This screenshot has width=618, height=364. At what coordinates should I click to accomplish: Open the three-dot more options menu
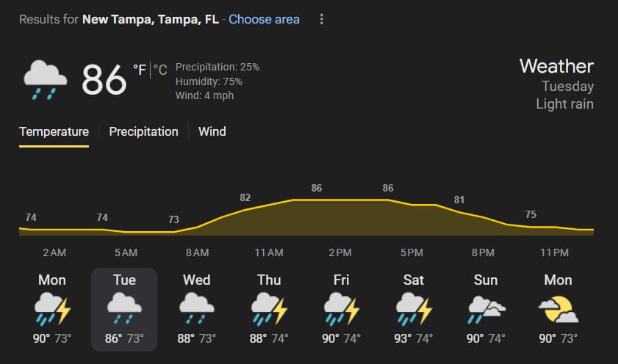(x=322, y=19)
